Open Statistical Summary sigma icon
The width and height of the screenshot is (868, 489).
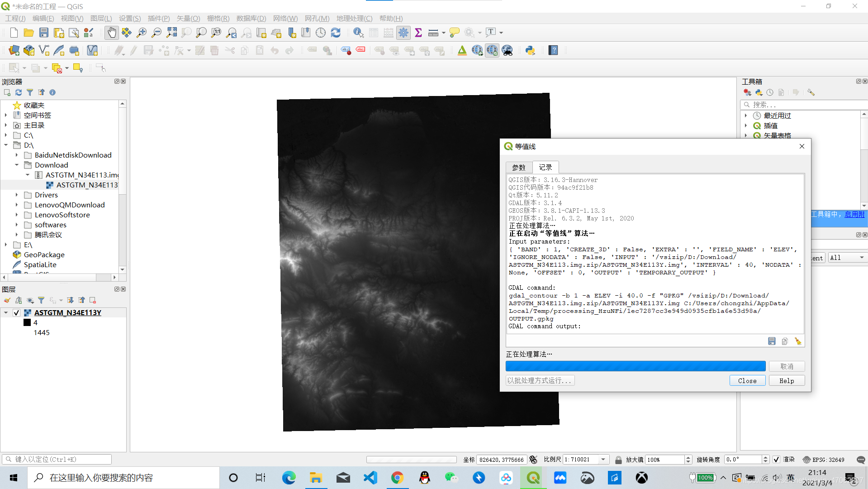(x=418, y=33)
